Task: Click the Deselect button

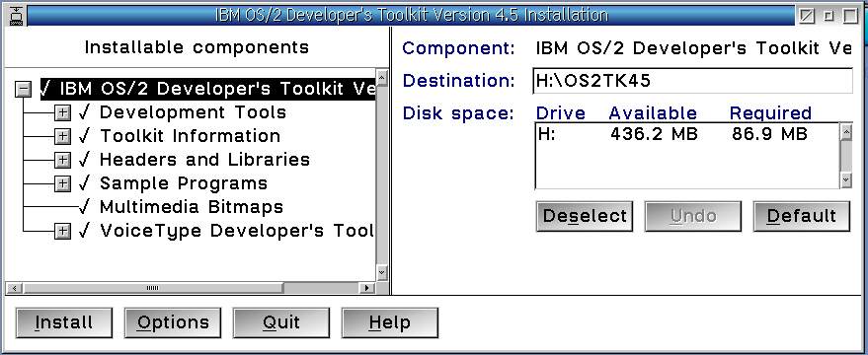Action: point(585,216)
